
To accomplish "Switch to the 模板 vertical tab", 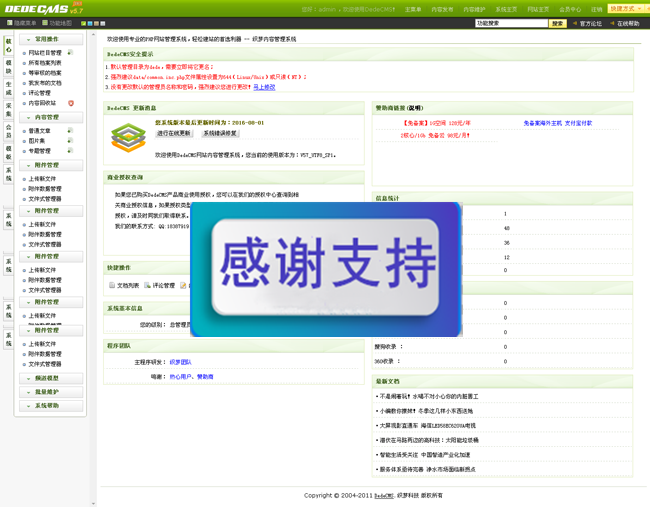I will click(x=9, y=153).
